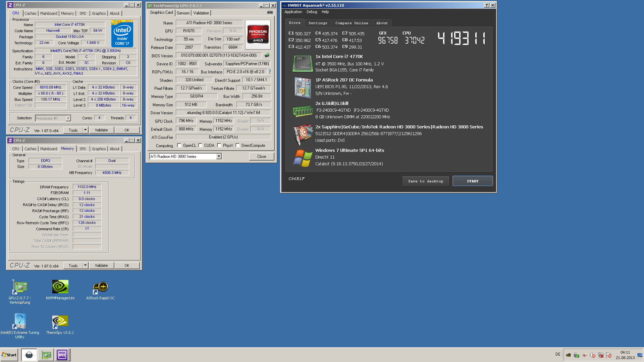Click the Tools button in the top CPU-Z window
The width and height of the screenshot is (644, 362).
[73, 130]
